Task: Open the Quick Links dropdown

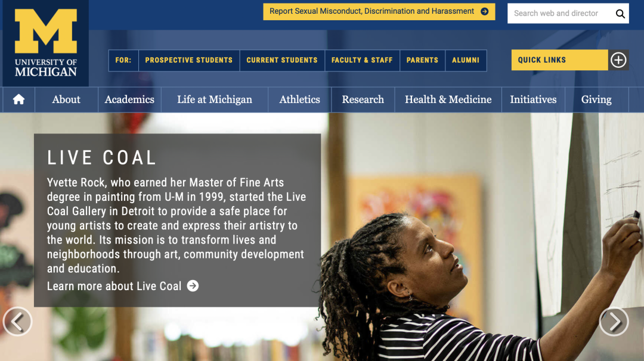Action: pyautogui.click(x=559, y=60)
